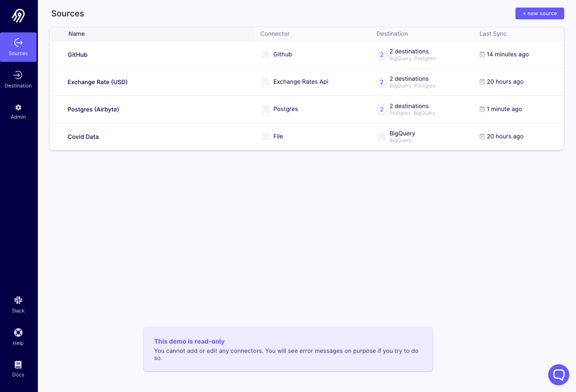This screenshot has height=392, width=576.
Task: Go to the Destination sidebar section
Action: (x=18, y=79)
